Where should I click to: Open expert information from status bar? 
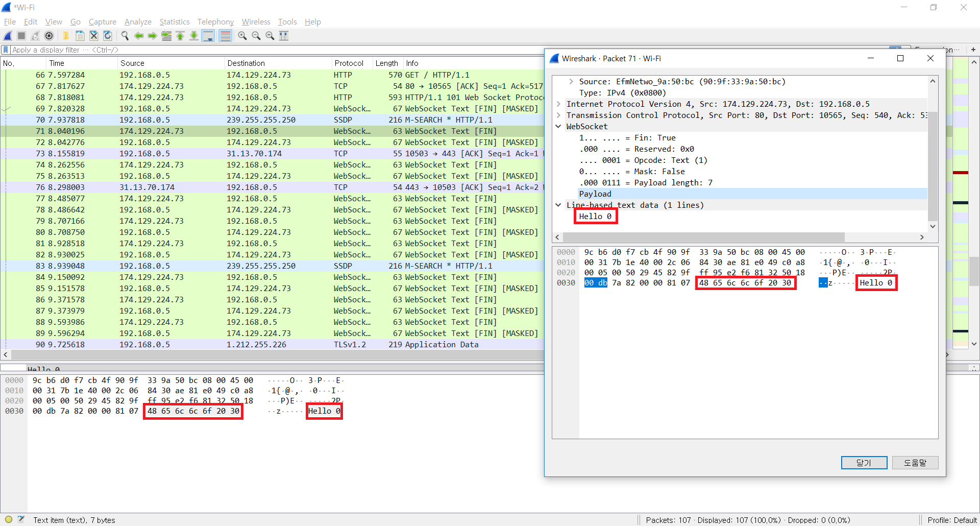pos(9,519)
